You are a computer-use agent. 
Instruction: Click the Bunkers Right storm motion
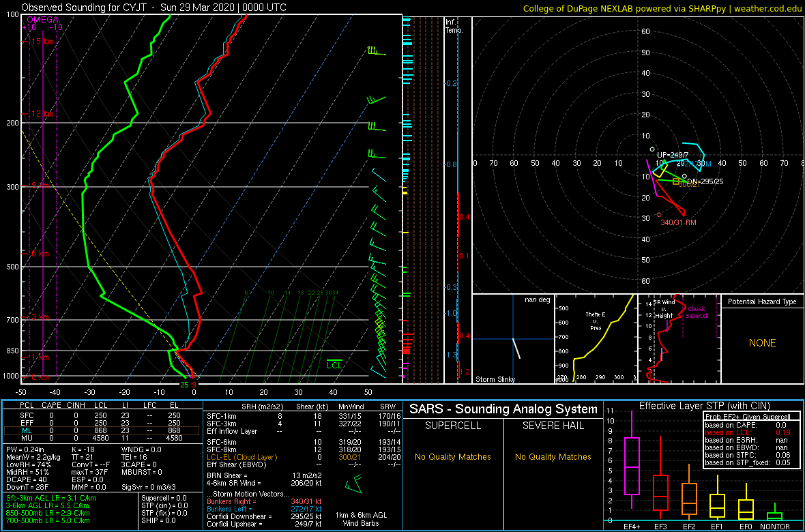click(x=265, y=501)
